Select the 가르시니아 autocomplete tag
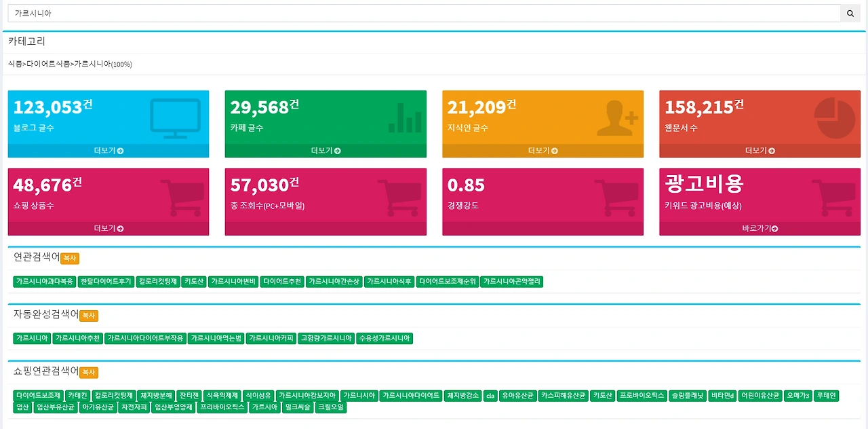 [32, 338]
